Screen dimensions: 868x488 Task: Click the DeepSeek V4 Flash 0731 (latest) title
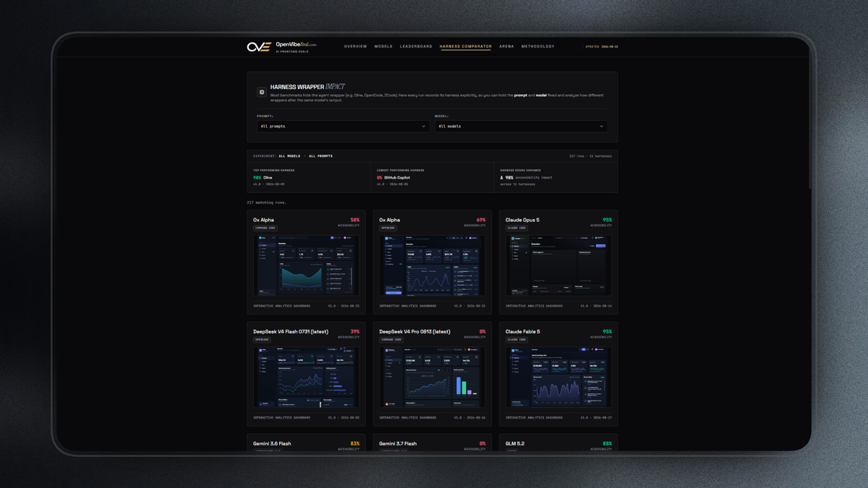point(291,332)
